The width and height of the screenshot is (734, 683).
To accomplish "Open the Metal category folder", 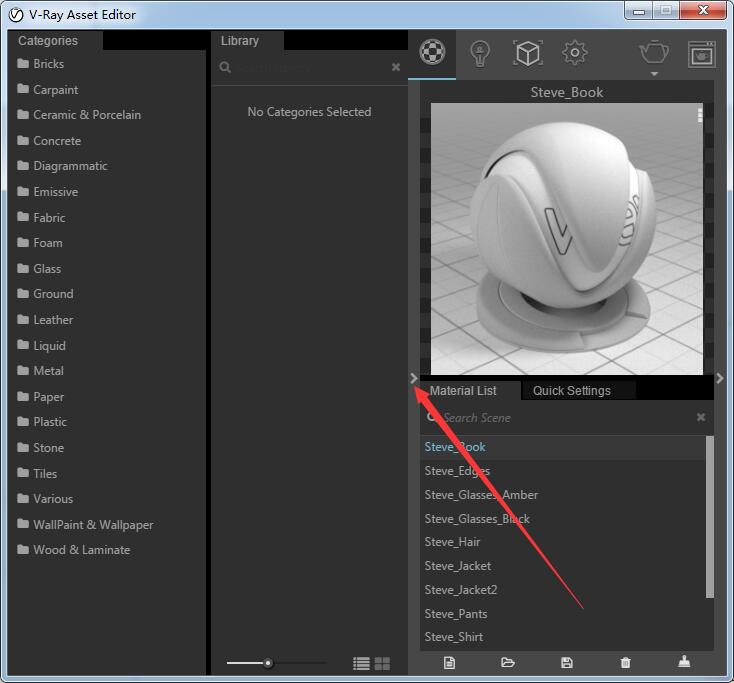I will 40,371.
